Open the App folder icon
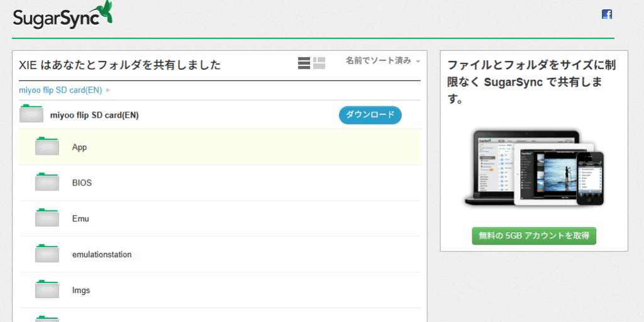 47,146
